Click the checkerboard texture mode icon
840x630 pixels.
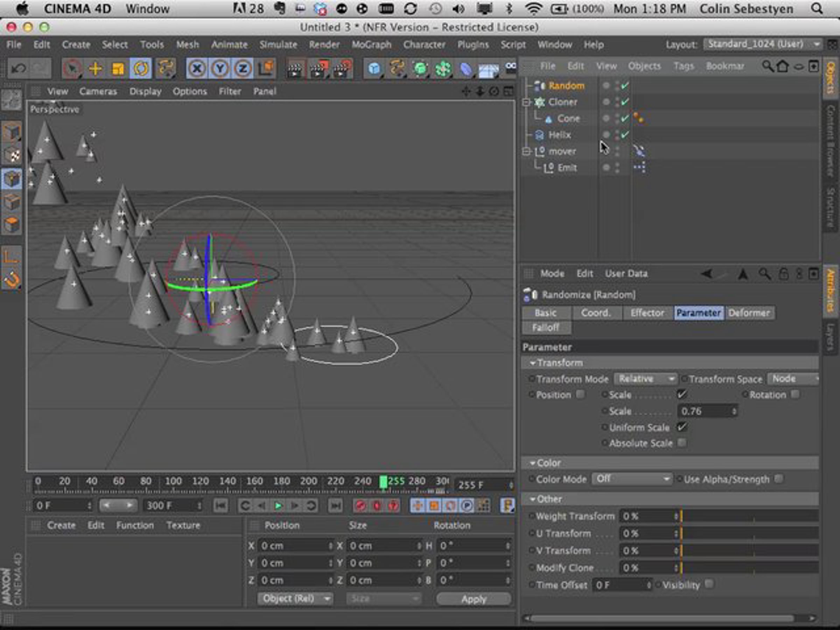12,156
